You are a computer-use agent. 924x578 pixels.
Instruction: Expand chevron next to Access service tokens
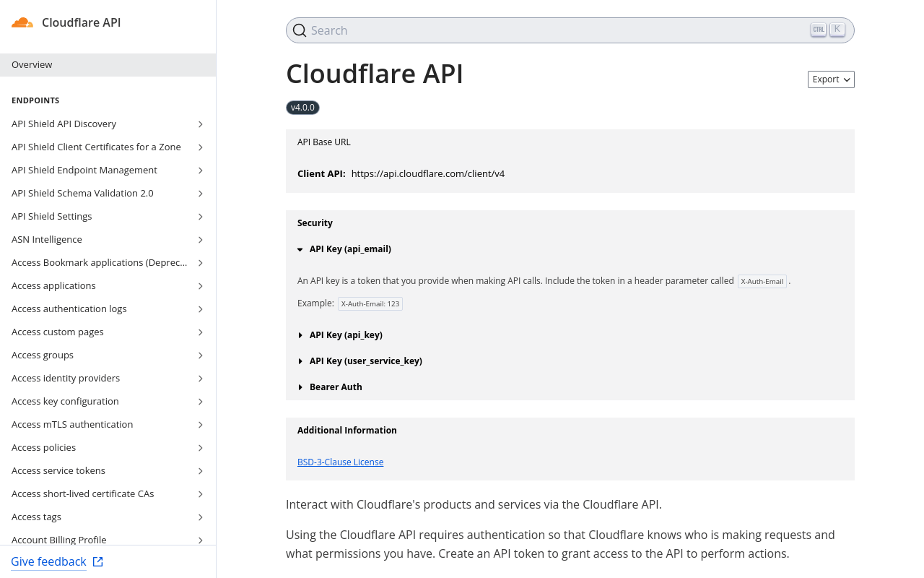201,471
